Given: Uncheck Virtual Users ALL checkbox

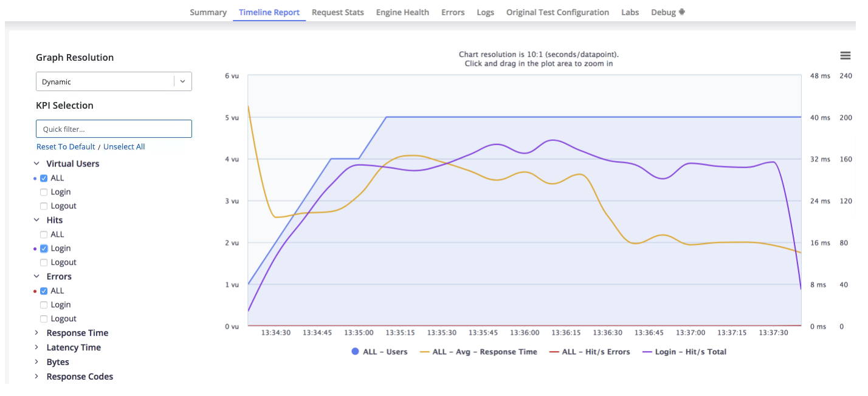Looking at the screenshot, I should tap(44, 178).
